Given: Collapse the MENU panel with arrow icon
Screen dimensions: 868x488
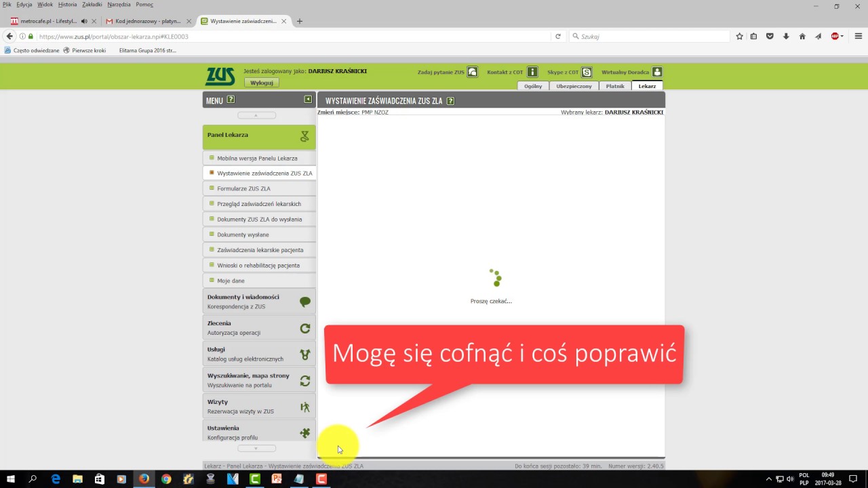Looking at the screenshot, I should (x=308, y=100).
